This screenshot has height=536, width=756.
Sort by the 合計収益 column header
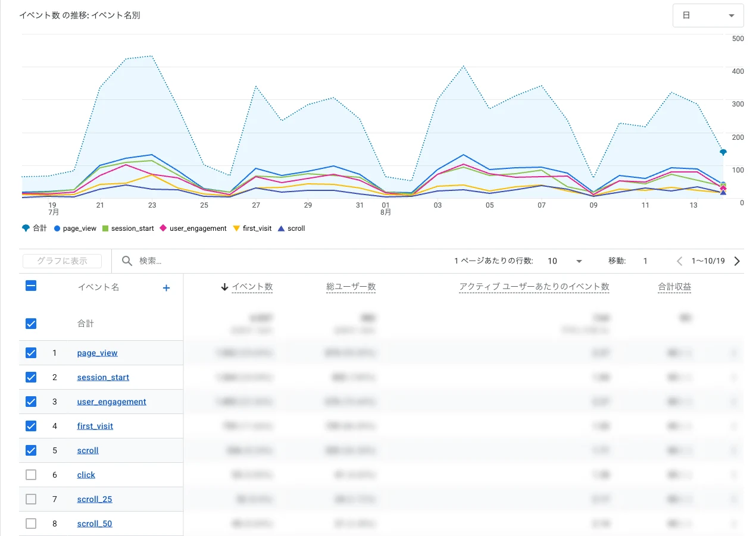tap(674, 287)
